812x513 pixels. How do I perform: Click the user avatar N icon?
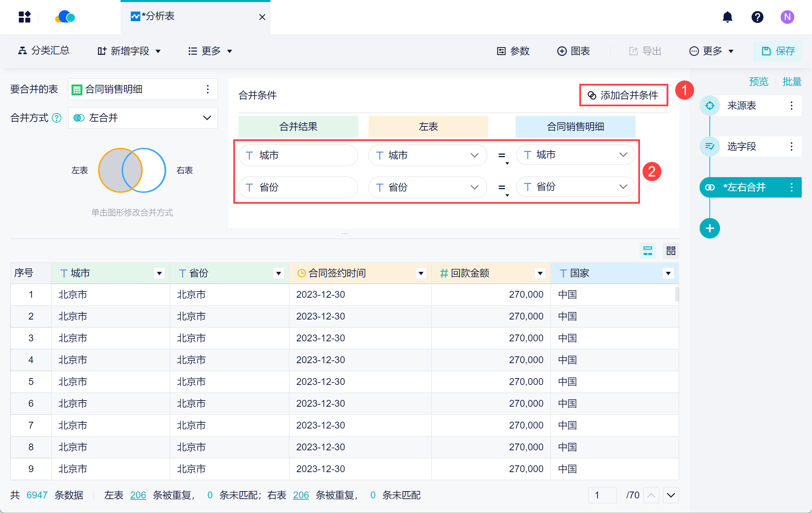point(787,17)
